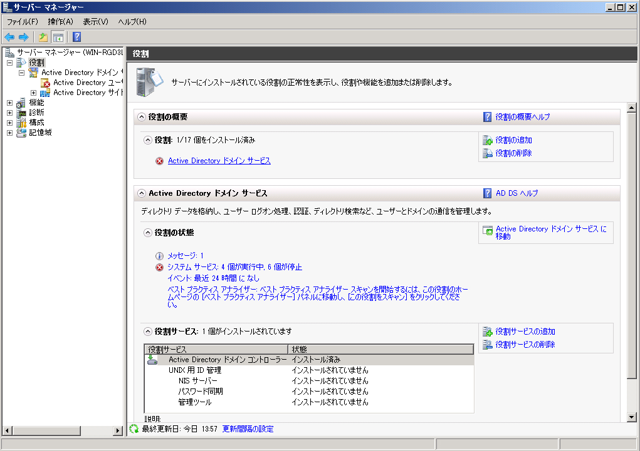Click the 役割の概要ヘルプ question-mark icon
This screenshot has width=640, height=451.
tap(487, 117)
